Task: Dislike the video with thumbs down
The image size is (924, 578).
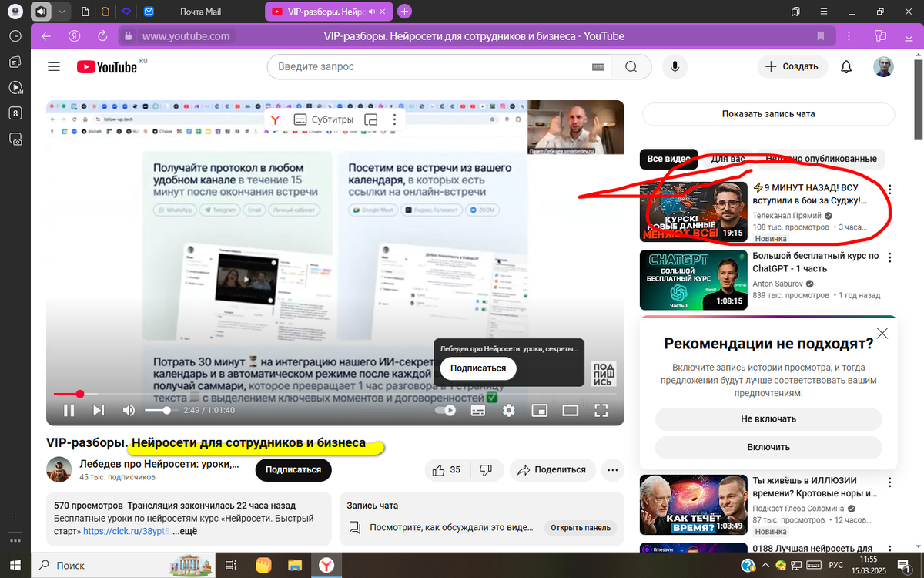Action: pos(487,470)
